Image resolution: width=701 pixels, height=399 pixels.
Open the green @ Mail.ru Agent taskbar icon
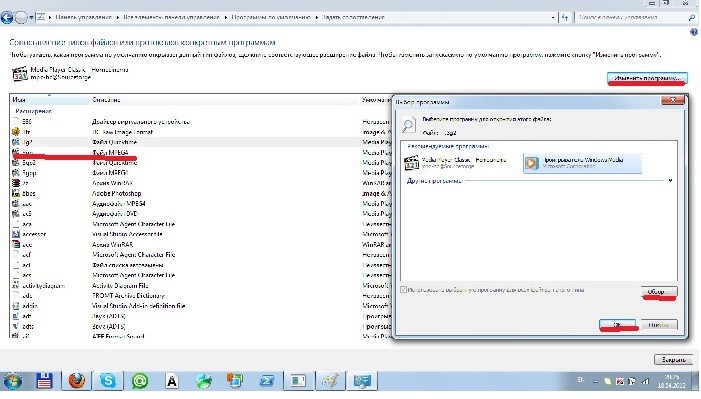click(140, 382)
